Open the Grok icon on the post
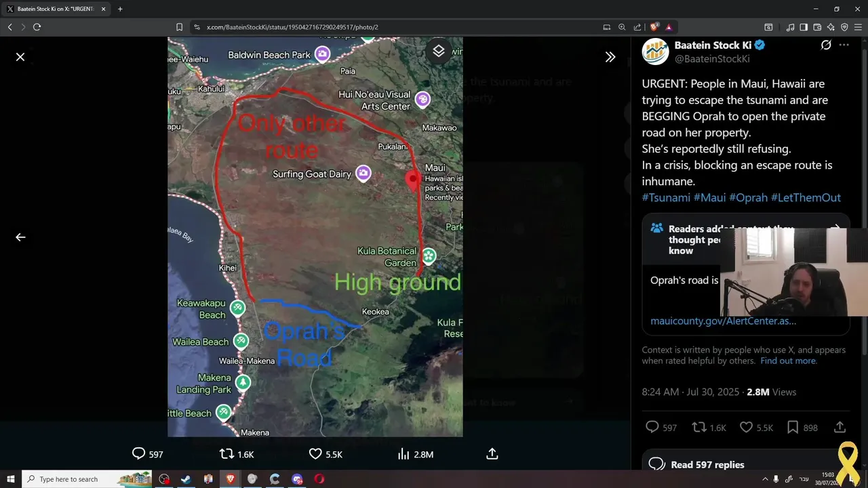This screenshot has height=488, width=868. tap(826, 45)
